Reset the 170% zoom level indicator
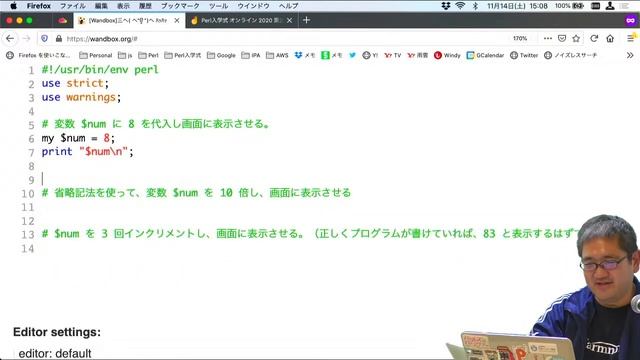This screenshot has width=640, height=360. click(x=520, y=38)
